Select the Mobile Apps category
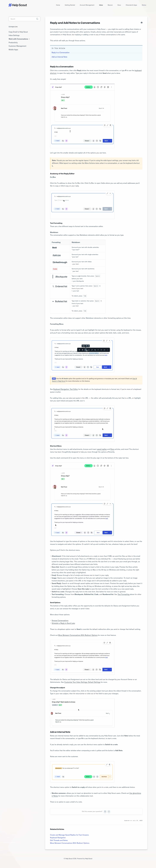This screenshot has width=156, height=868. coord(13,50)
